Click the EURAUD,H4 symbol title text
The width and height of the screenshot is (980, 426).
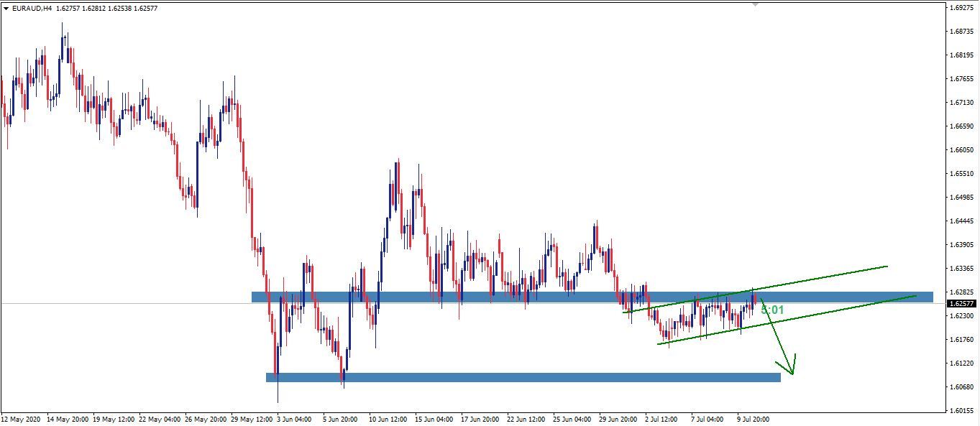pos(32,9)
